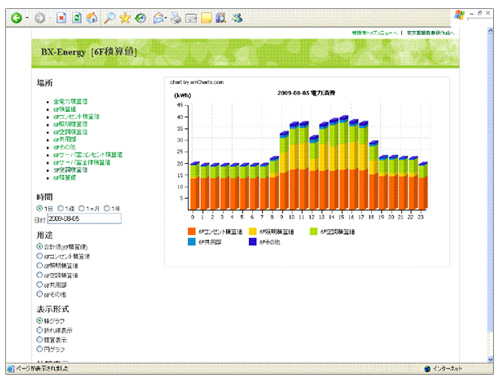Click the date field showing 2009-08-05
Viewport: 500px width, 385px height.
click(84, 219)
